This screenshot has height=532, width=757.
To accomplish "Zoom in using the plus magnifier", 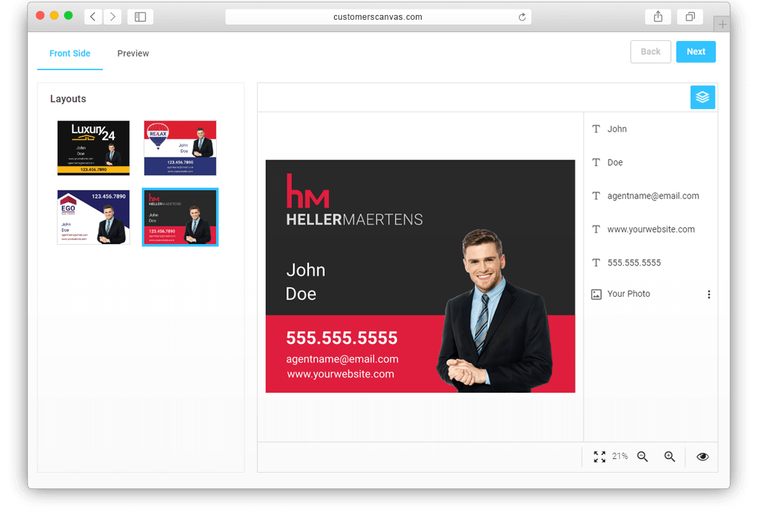I will [x=670, y=457].
